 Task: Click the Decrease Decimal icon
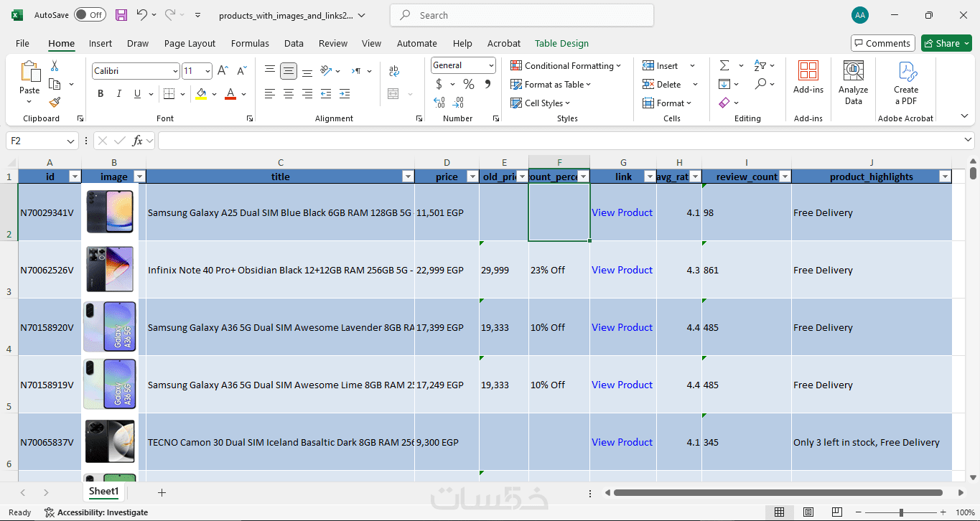tap(459, 103)
